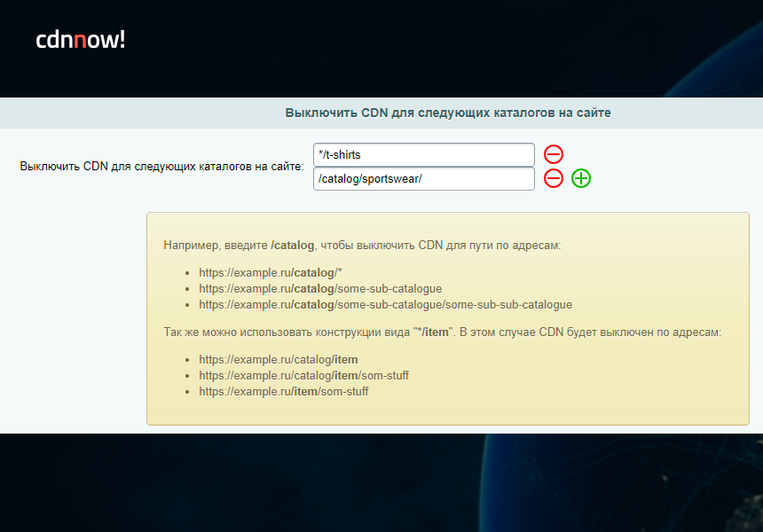Click the 'Выключить CDN' label left of inputs
Screen dimensions: 763x532
pos(162,167)
